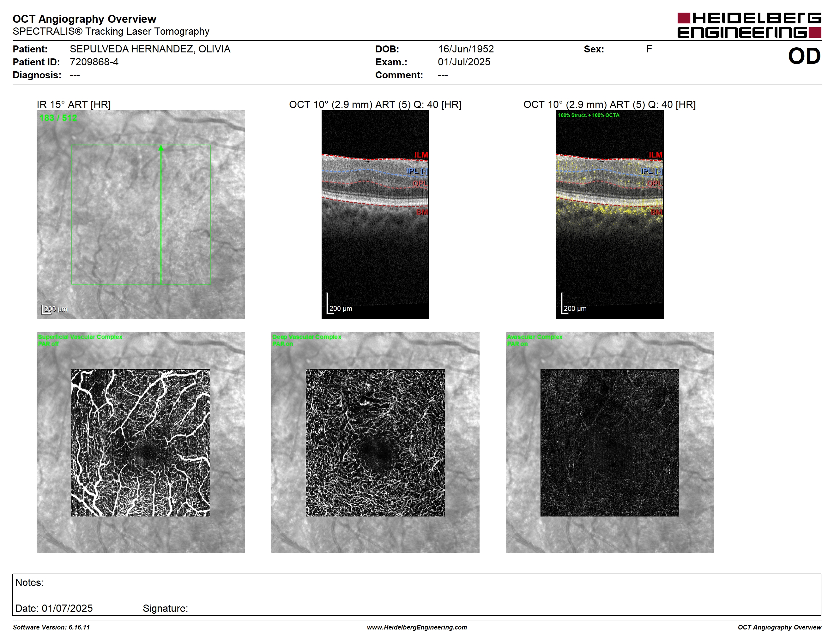The width and height of the screenshot is (834, 644).
Task: Click the Superficial Vascular Complex angiogram
Action: click(141, 443)
